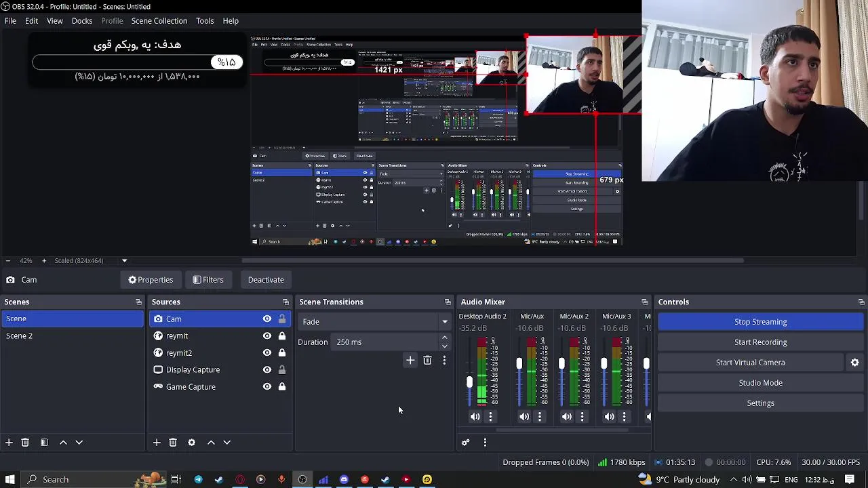Adjust Mic/Aux 2 volume fader

pos(561,364)
